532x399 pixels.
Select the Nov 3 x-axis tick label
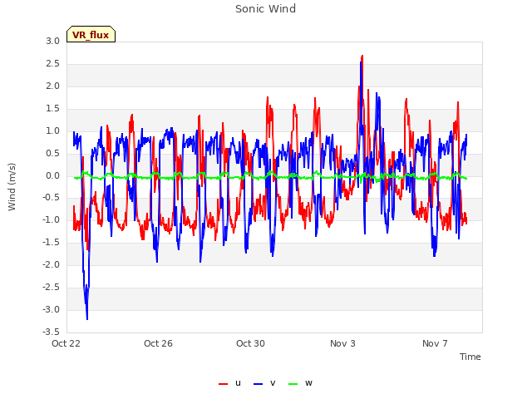pos(342,343)
